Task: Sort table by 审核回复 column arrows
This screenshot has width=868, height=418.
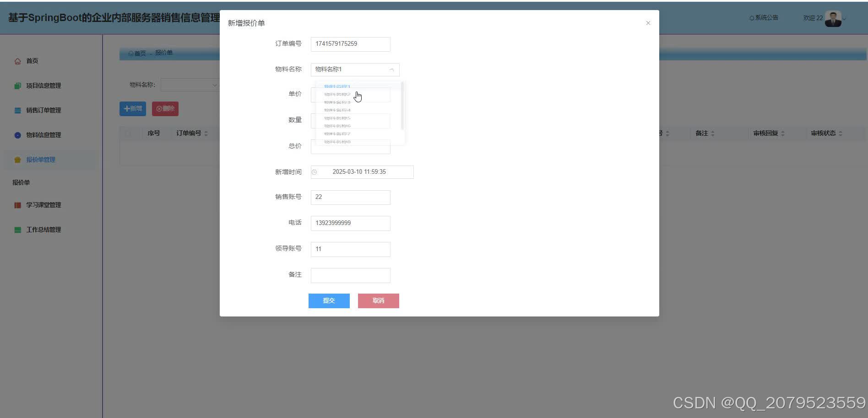Action: click(x=783, y=134)
